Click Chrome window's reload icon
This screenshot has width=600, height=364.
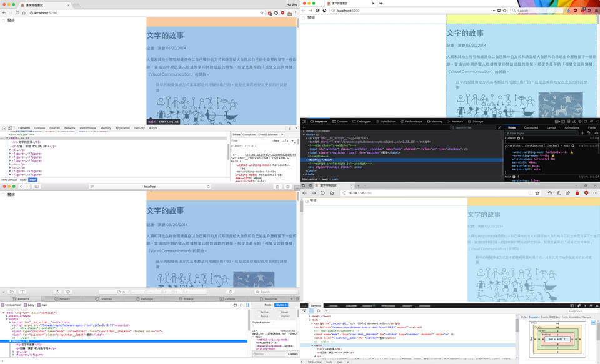tap(17, 13)
